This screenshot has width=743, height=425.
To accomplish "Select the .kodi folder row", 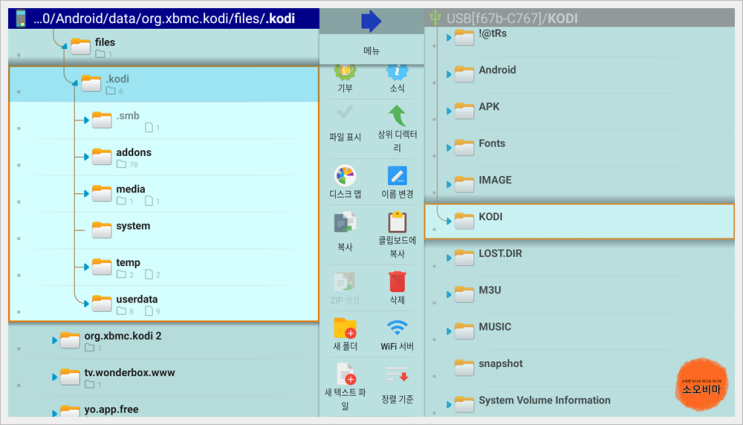I will 163,84.
